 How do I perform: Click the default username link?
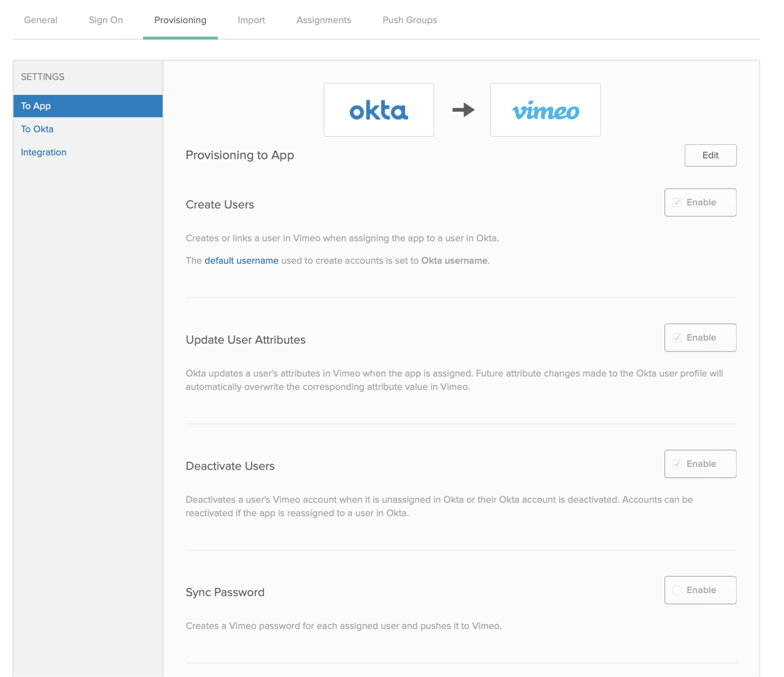click(x=241, y=261)
